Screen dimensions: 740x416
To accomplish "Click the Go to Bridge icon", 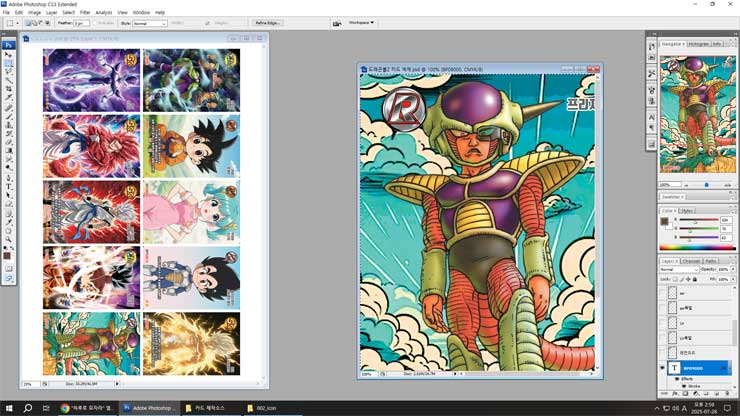I will 336,23.
